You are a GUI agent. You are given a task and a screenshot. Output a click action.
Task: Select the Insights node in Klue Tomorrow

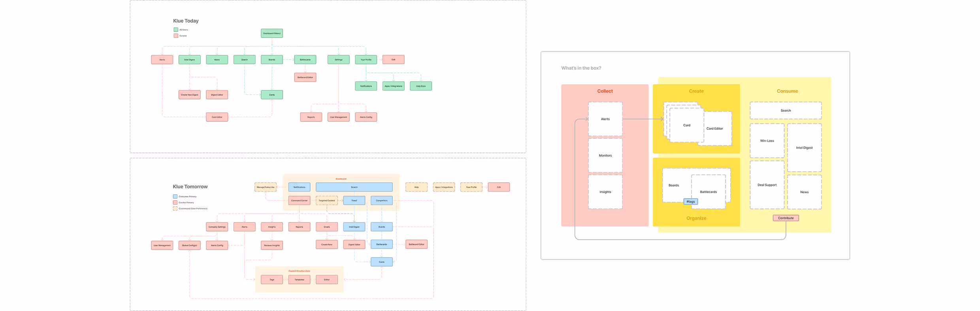coord(272,227)
